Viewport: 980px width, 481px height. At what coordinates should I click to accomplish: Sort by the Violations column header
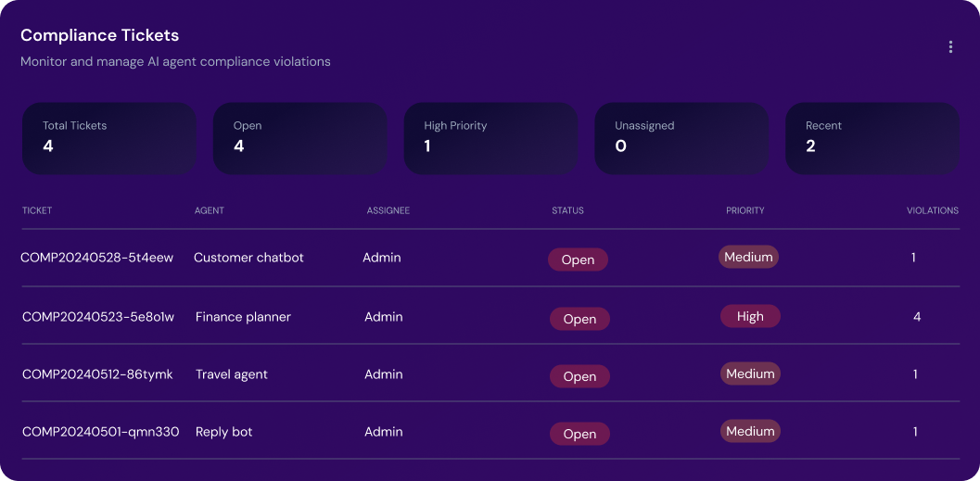[x=932, y=210]
